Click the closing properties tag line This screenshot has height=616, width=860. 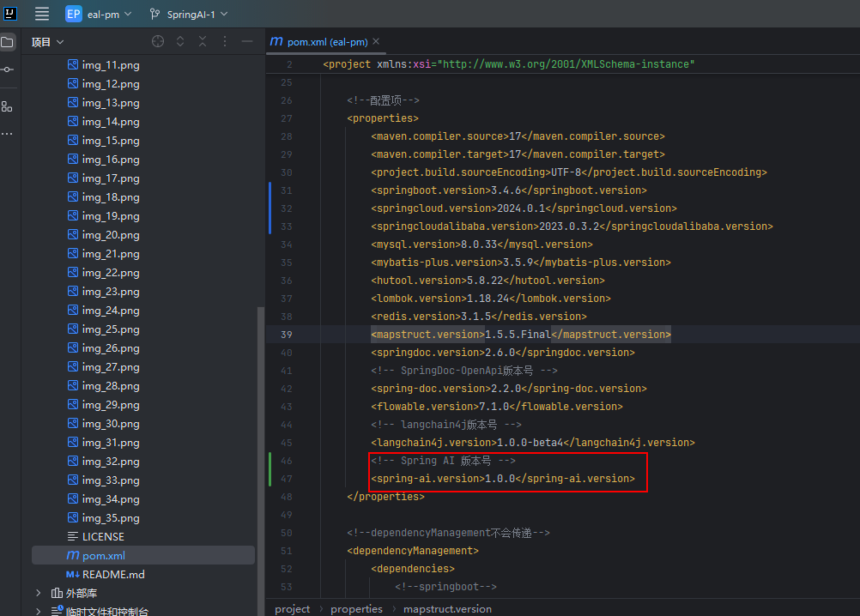point(385,497)
